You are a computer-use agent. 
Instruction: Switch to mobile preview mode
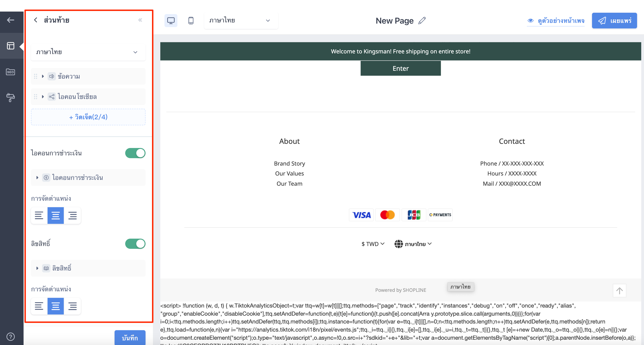(191, 21)
